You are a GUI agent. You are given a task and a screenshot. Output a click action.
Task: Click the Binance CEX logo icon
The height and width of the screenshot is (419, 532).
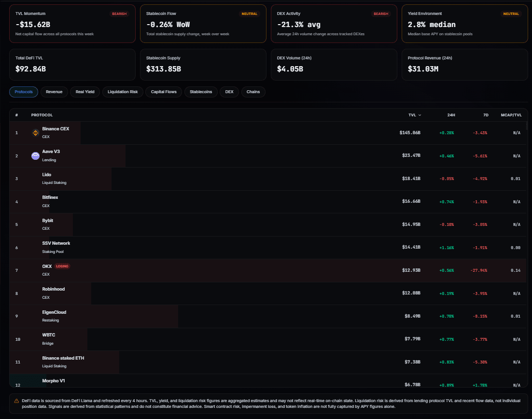pyautogui.click(x=35, y=133)
